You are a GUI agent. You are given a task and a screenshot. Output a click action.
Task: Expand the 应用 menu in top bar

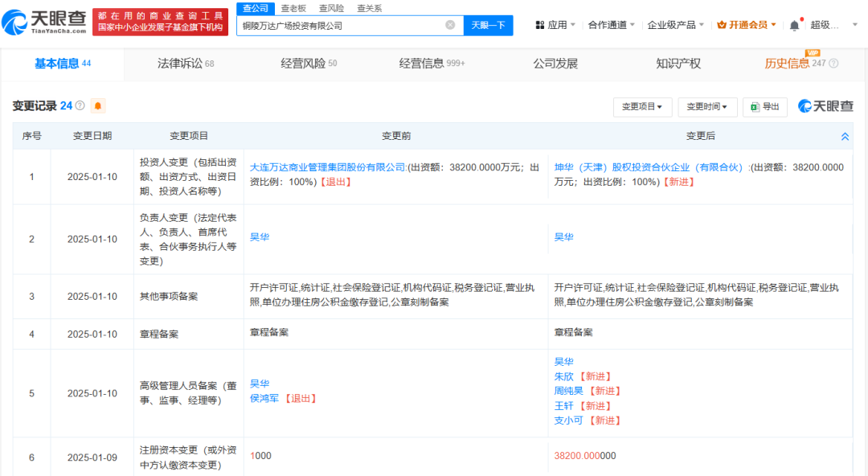click(556, 25)
